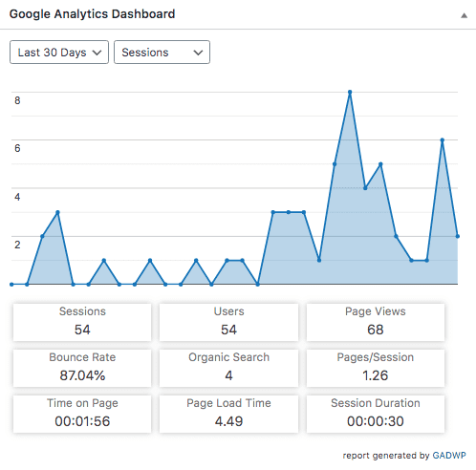Click the Google Analytics Dashboard title
This screenshot has height=470, width=476.
[x=92, y=14]
